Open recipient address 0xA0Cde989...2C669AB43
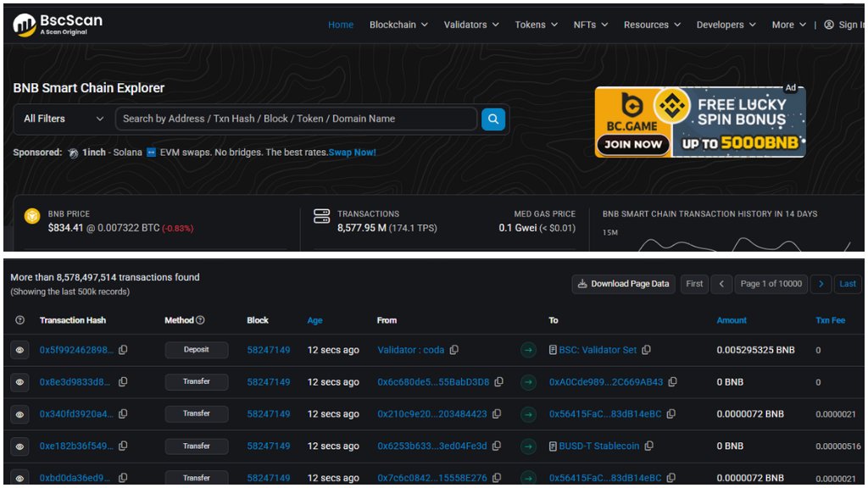Viewport: 868px width, 488px height. pos(606,382)
